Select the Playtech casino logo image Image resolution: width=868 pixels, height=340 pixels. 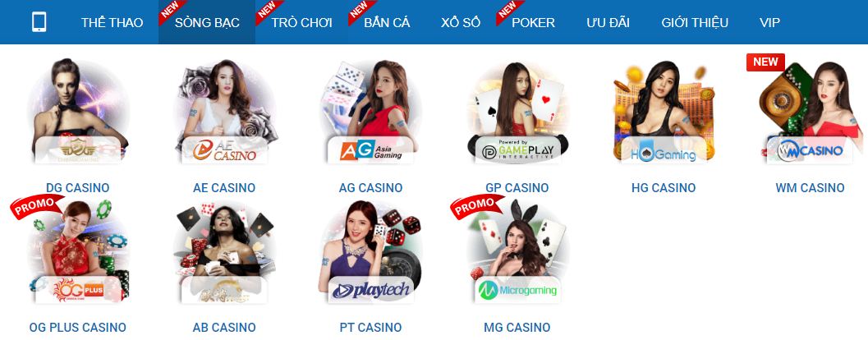point(370,250)
